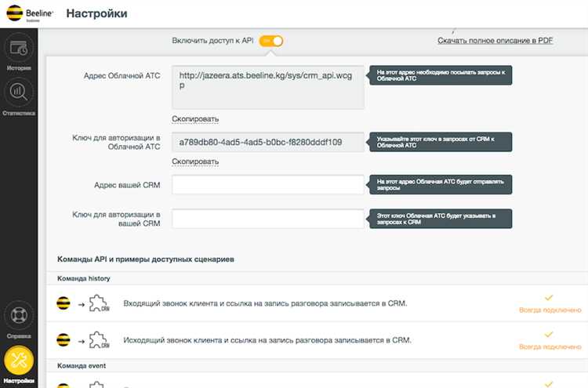The image size is (588, 388).
Task: Click tooltip Этот ключ Облачная АТС будет указывать
Action: [441, 219]
